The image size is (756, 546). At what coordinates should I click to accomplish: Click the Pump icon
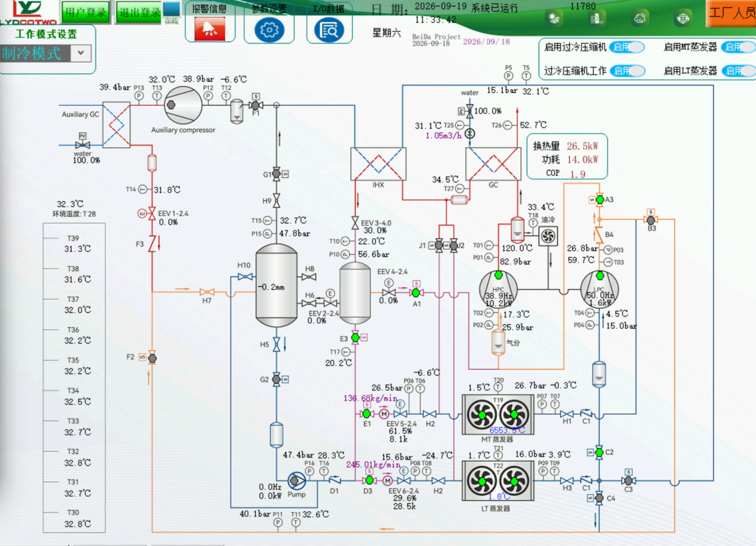click(296, 480)
